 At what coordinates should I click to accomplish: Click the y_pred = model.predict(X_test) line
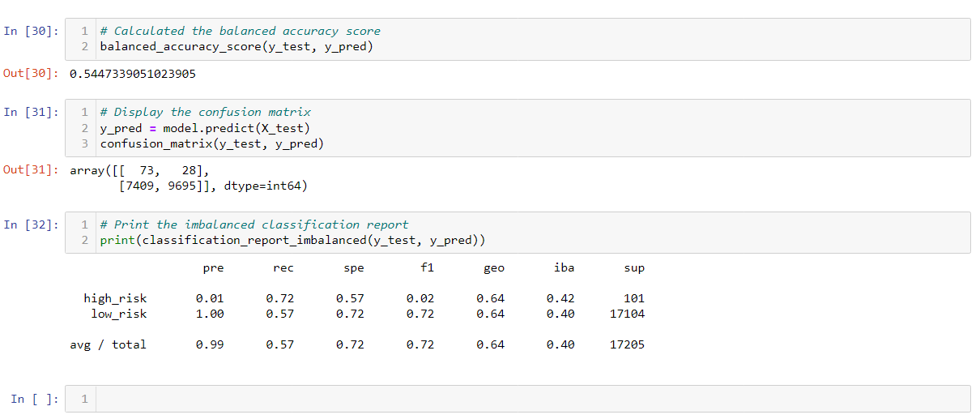point(206,128)
